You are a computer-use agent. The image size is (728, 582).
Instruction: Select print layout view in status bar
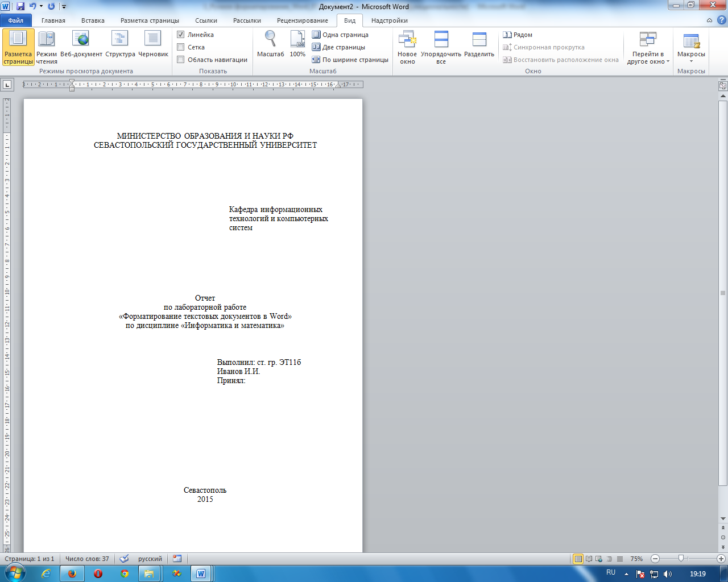click(x=578, y=559)
